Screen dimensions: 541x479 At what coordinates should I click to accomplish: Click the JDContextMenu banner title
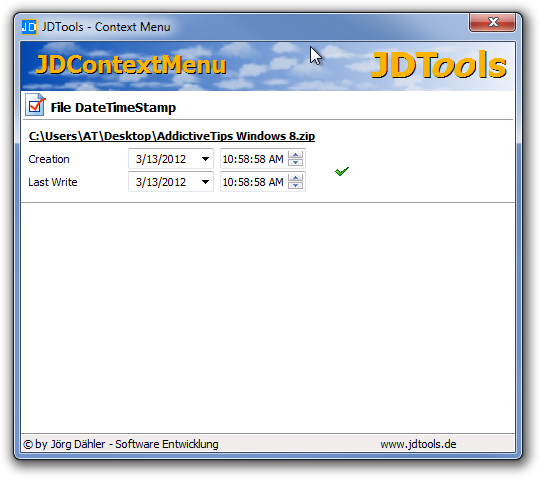131,65
